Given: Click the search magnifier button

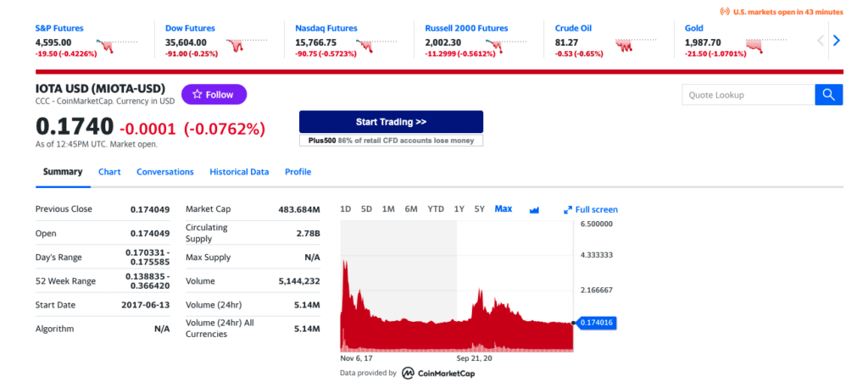Looking at the screenshot, I should pos(829,95).
